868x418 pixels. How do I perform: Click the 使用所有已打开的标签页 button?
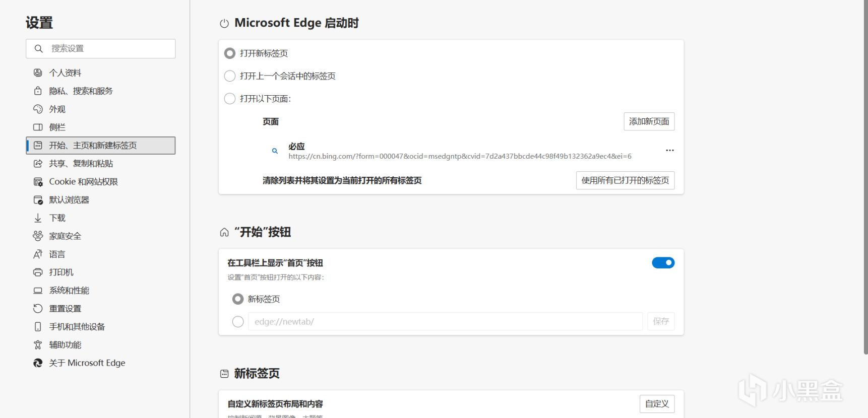point(625,180)
